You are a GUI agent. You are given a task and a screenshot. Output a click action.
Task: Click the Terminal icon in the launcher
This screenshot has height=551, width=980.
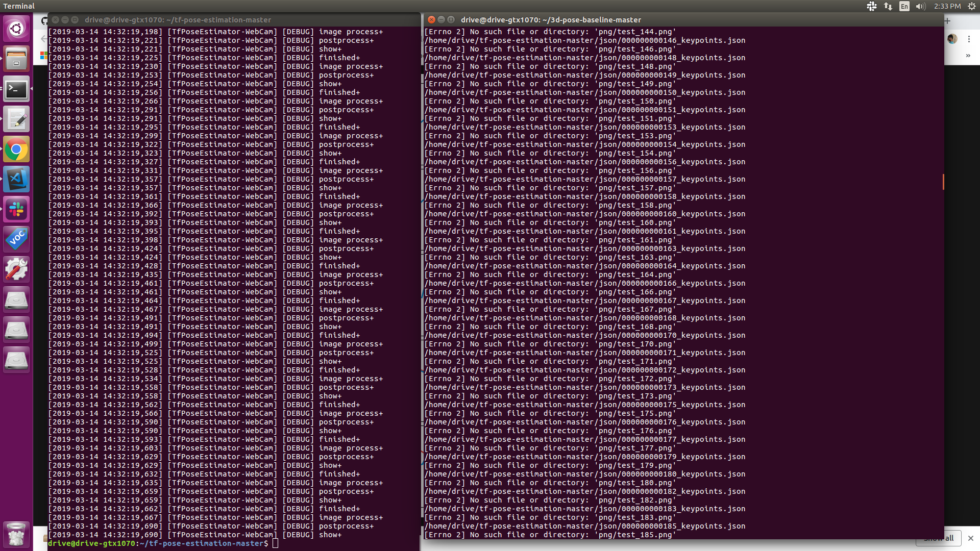click(16, 89)
